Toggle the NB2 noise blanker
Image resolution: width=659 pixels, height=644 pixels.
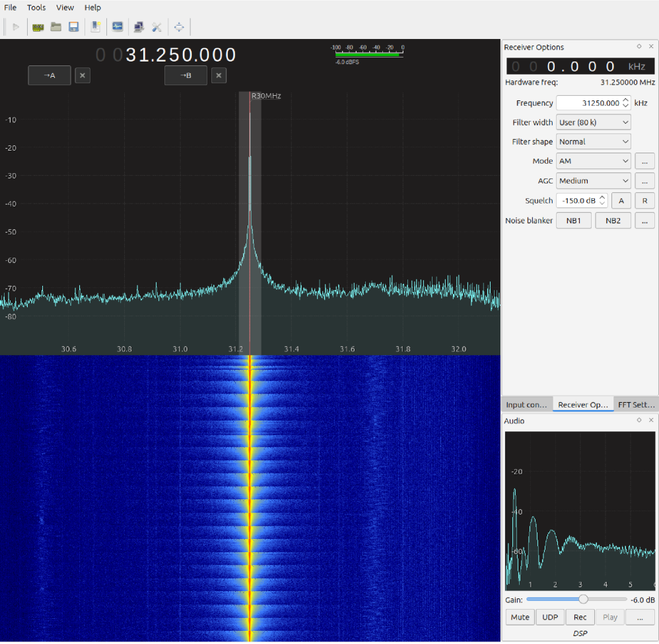pos(613,221)
